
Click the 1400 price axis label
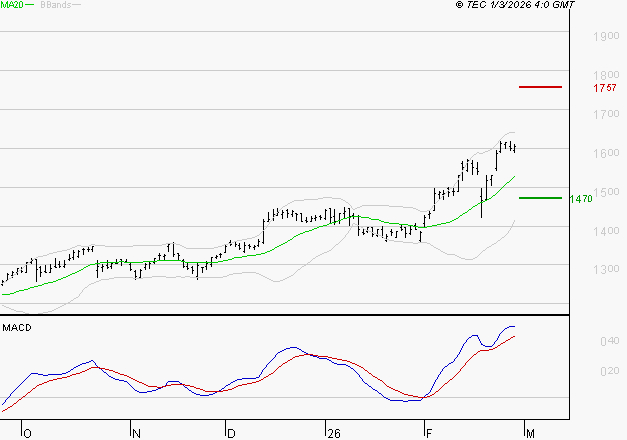(606, 231)
